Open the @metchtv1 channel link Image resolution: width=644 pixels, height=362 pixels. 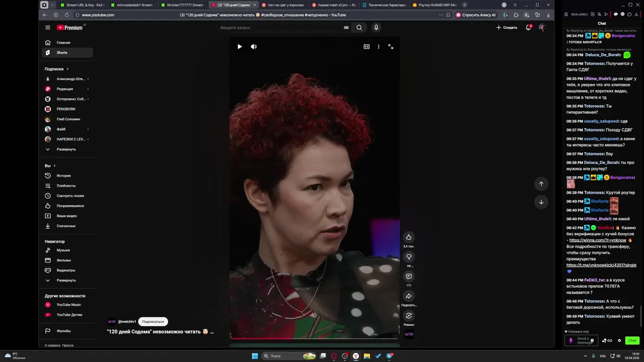pos(127,322)
